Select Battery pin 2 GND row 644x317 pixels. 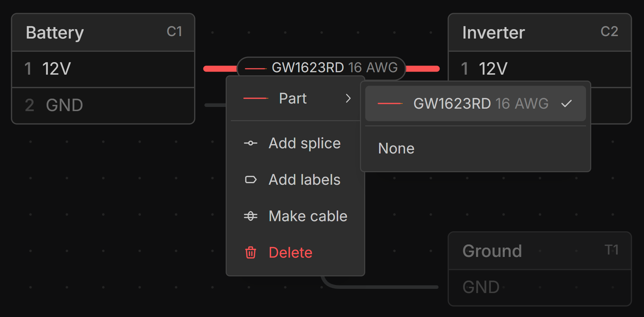tap(103, 105)
